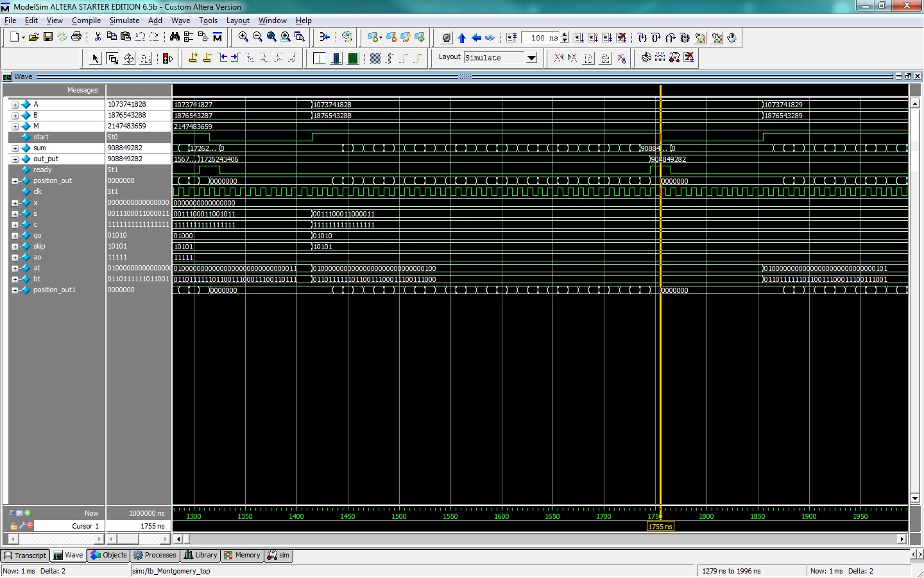This screenshot has height=578, width=924.
Task: Click Find Next Transition arrow icon
Action: pyautogui.click(x=235, y=58)
